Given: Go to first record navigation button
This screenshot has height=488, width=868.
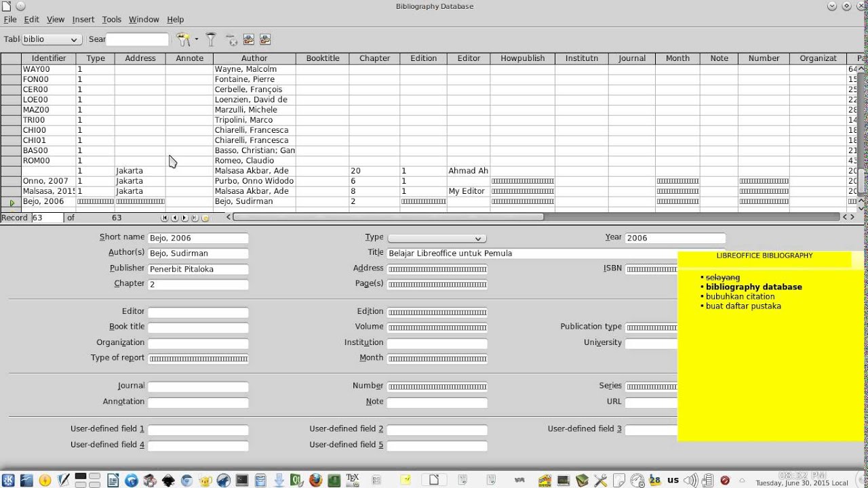Looking at the screenshot, I should pos(165,218).
